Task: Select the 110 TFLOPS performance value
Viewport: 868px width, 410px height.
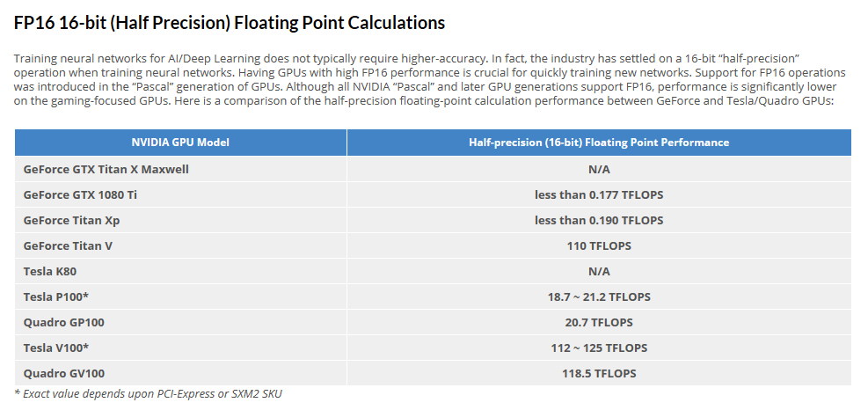Action: 599,245
